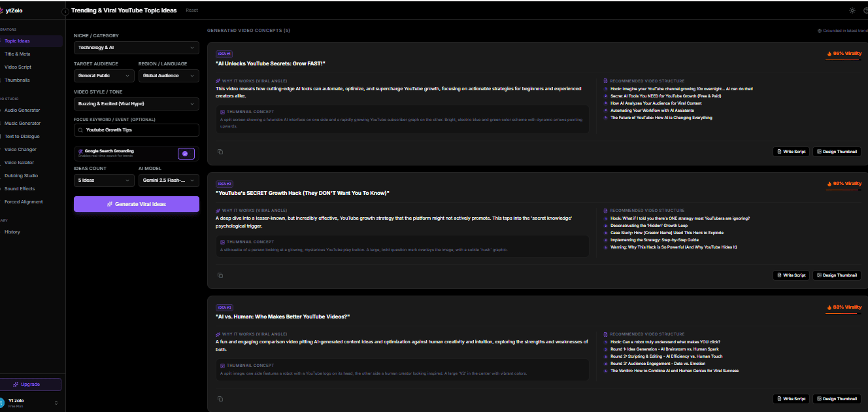The height and width of the screenshot is (412, 868).
Task: Copy Idea #2 using the copy icon
Action: pyautogui.click(x=220, y=275)
